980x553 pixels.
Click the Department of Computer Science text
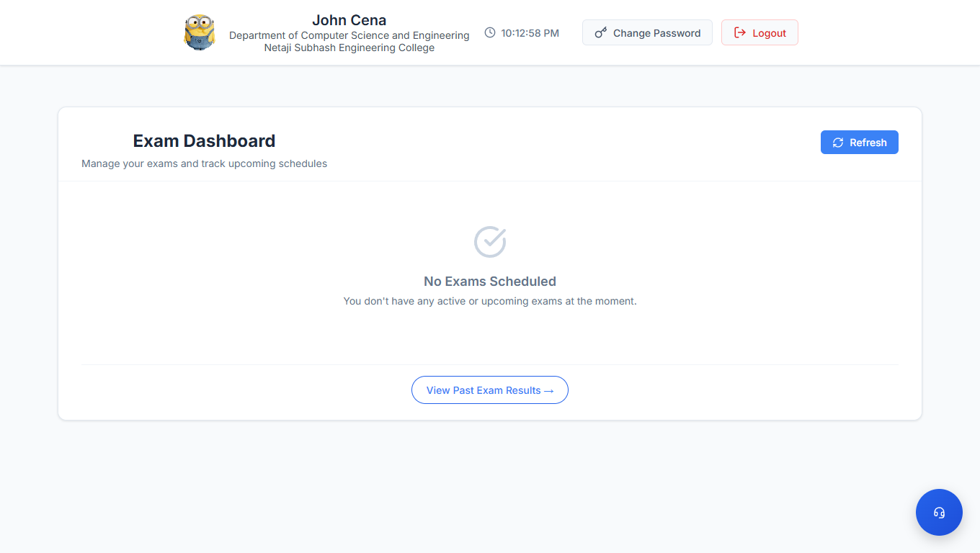click(349, 35)
